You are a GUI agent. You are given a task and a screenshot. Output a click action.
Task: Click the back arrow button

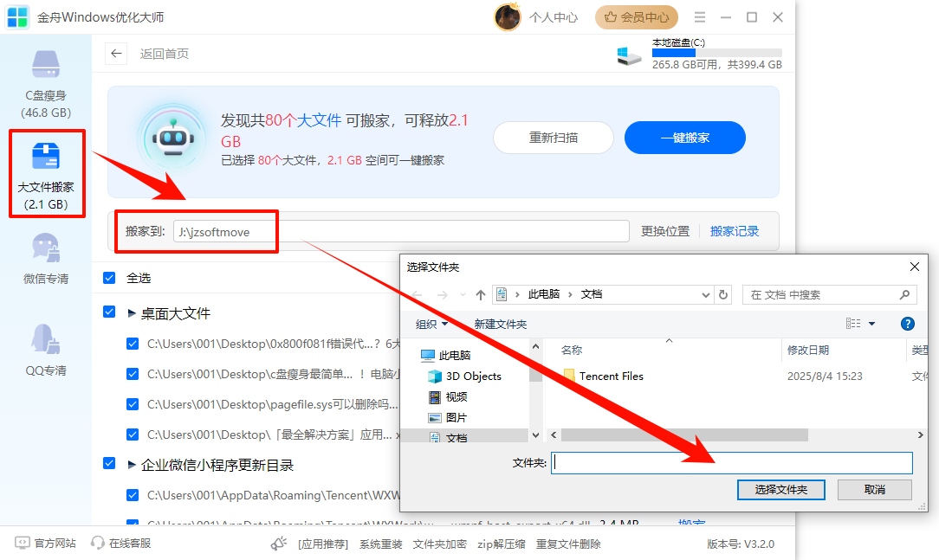click(116, 54)
